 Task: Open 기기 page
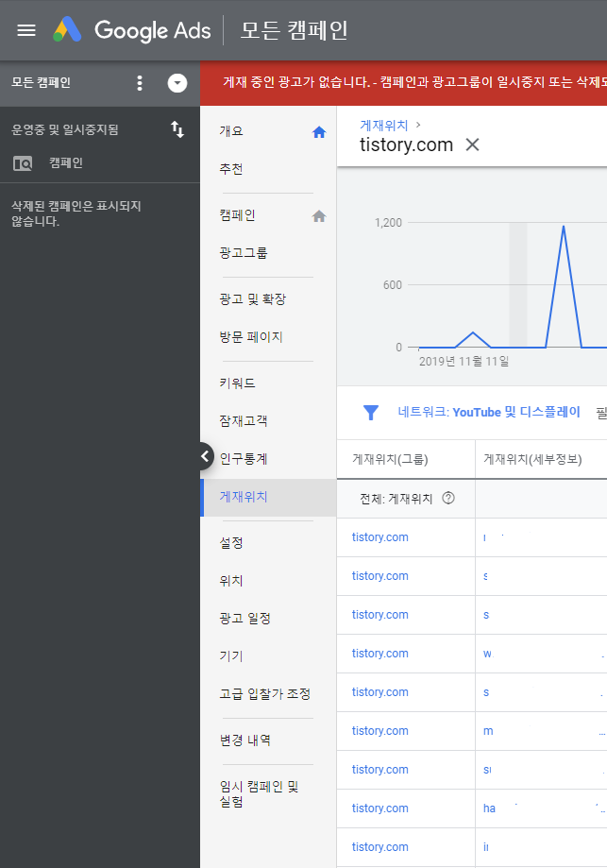[230, 656]
